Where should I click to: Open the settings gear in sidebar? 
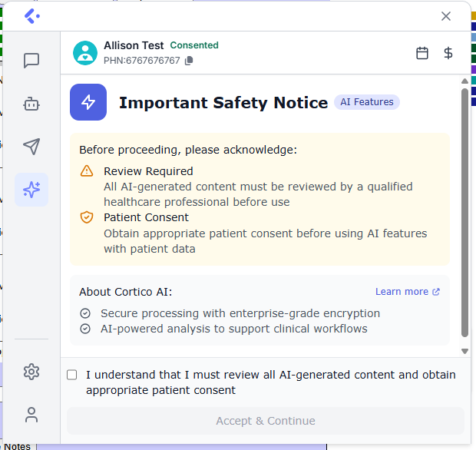click(31, 372)
